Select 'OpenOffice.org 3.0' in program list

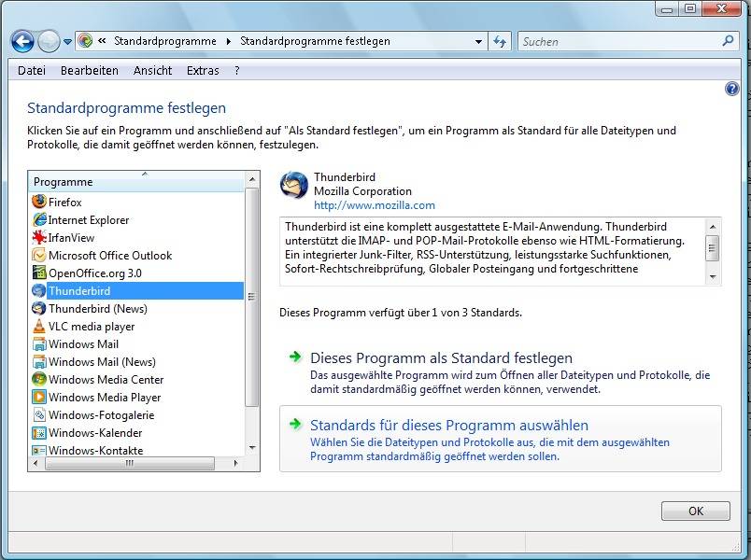click(x=95, y=273)
